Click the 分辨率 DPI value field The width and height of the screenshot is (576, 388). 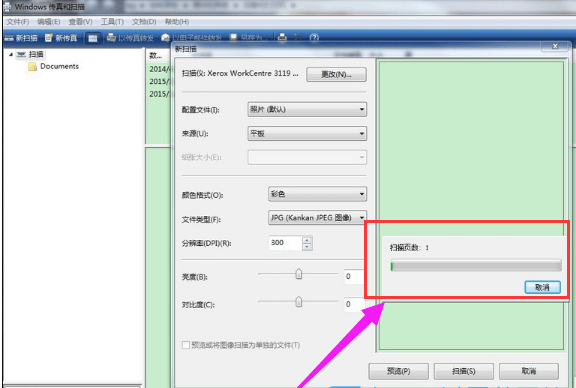[285, 243]
